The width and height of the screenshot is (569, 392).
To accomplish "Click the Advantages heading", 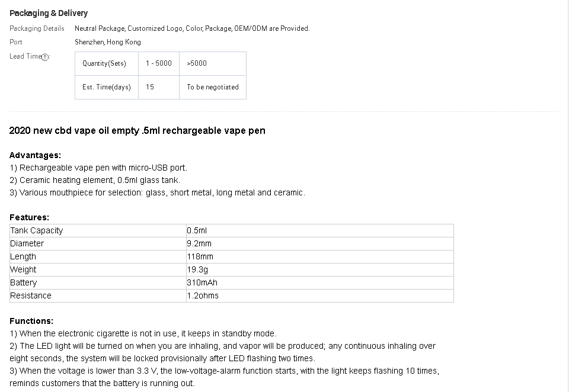I will [x=35, y=155].
